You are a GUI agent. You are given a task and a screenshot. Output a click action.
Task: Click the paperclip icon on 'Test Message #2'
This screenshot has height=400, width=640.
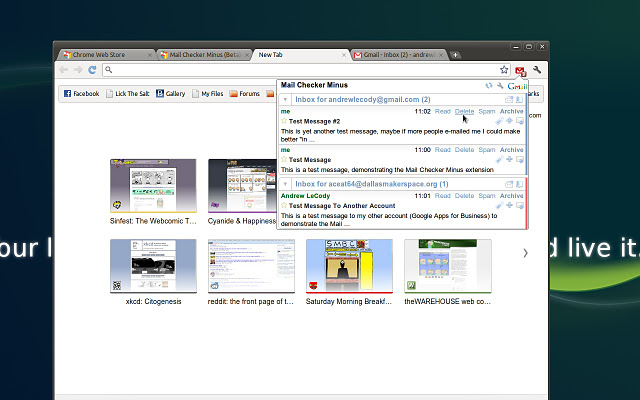pyautogui.click(x=499, y=121)
